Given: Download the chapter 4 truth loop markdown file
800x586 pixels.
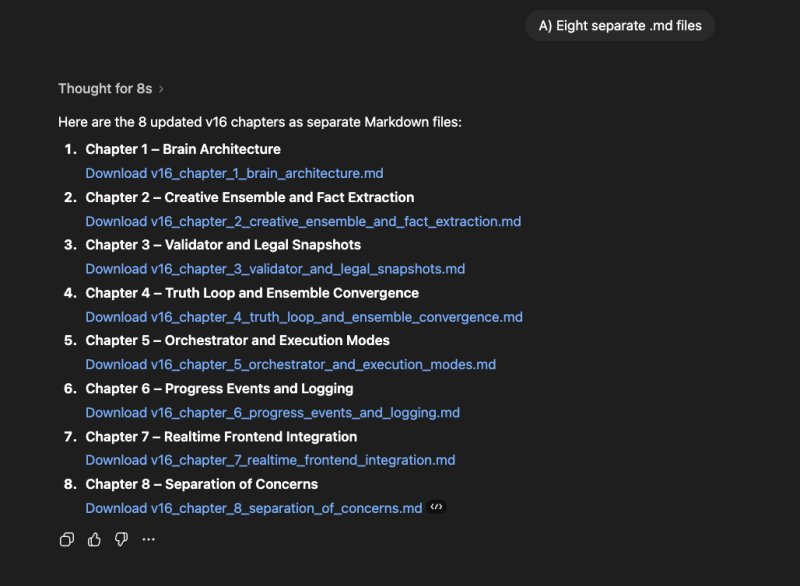Looking at the screenshot, I should (x=304, y=317).
